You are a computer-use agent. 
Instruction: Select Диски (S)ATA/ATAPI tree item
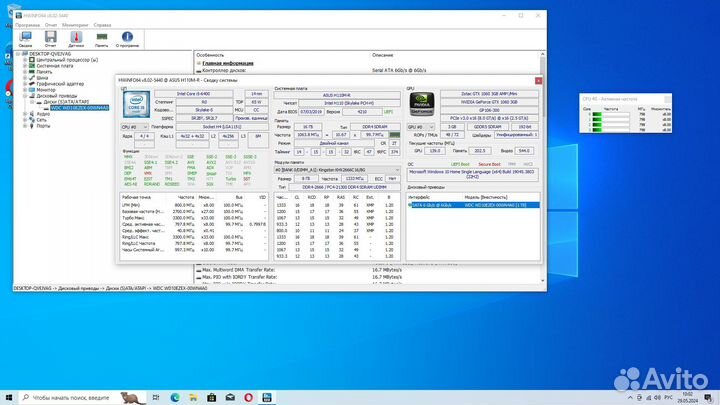click(66, 102)
